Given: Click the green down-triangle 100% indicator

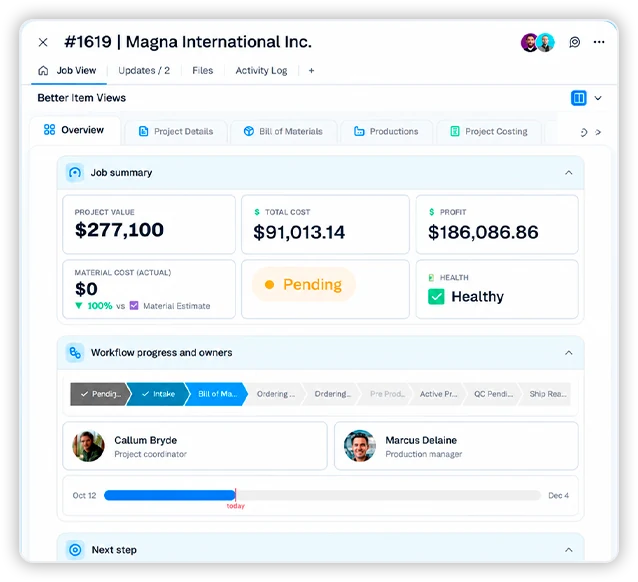Looking at the screenshot, I should point(94,306).
